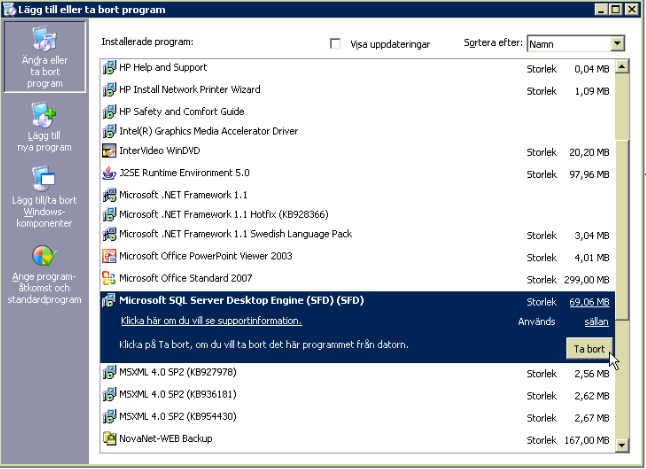Maximize the Lägg till eller ta bort program window
This screenshot has width=646, height=469.
616,9
